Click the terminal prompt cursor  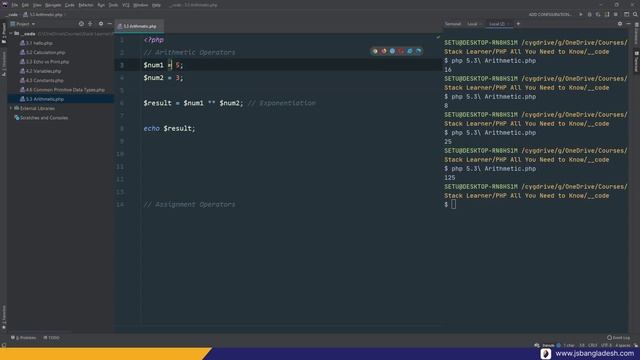(453, 204)
